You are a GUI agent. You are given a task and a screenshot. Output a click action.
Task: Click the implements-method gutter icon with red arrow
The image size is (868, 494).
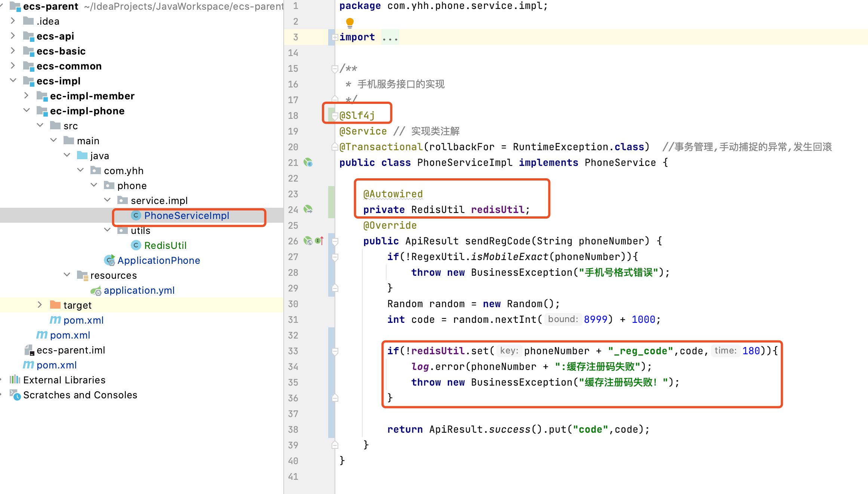coord(319,241)
